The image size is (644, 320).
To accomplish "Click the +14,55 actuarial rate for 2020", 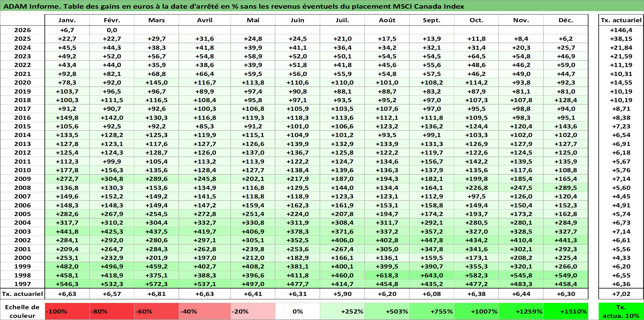I will pos(621,82).
